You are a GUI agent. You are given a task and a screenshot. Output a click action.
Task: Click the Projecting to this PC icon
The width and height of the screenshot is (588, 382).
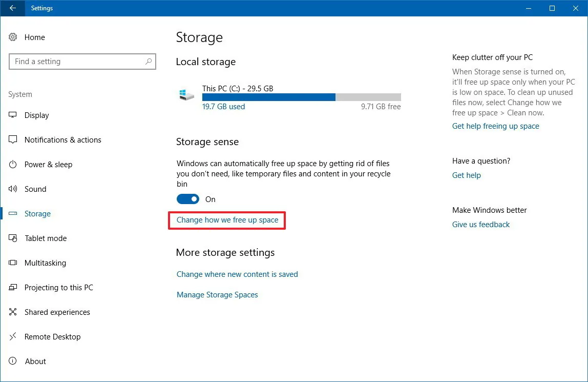point(13,288)
